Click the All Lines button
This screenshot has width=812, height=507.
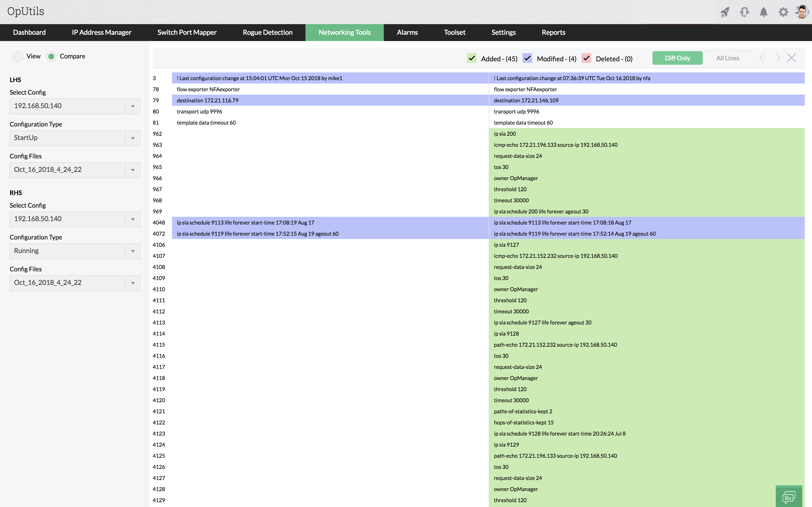coord(727,58)
